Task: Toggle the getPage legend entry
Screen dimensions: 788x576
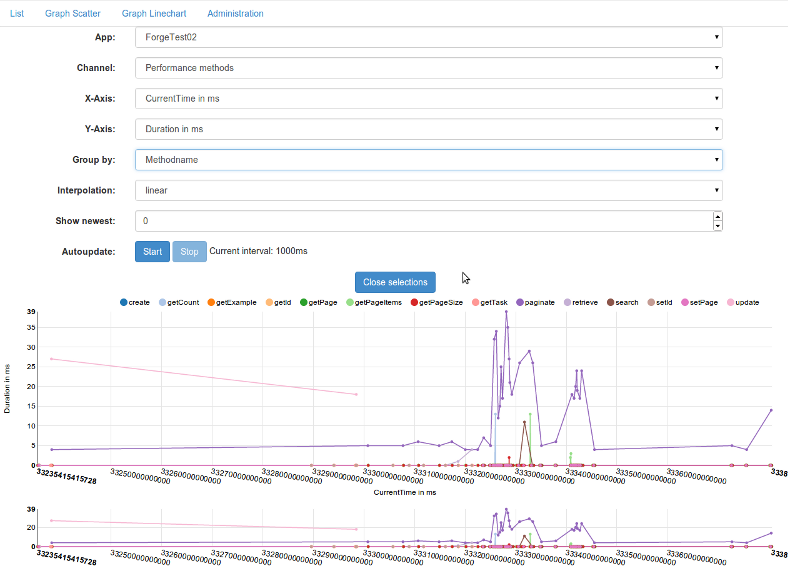Action: 319,303
